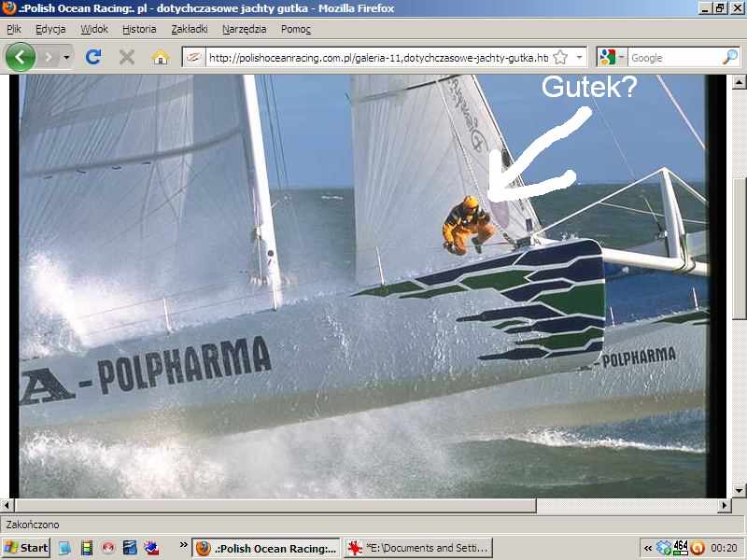Screen dimensions: 747x560
Task: Open the Narzędzia menu
Action: pos(244,29)
